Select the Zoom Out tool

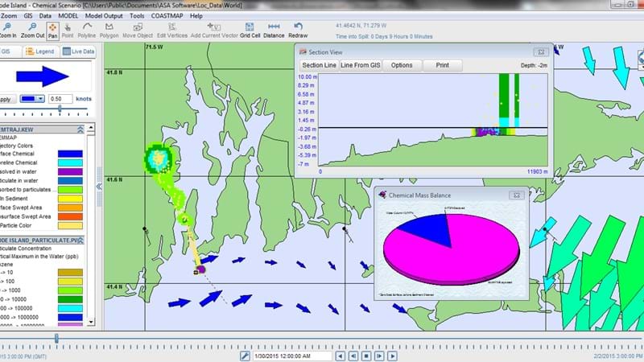click(x=32, y=31)
